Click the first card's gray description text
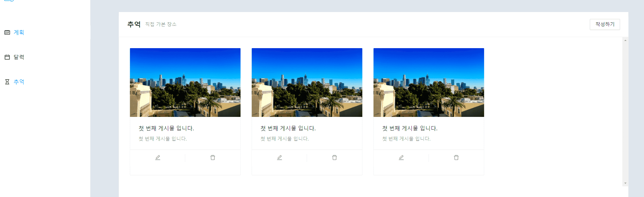Viewport: 644px width, 197px height. tap(163, 139)
